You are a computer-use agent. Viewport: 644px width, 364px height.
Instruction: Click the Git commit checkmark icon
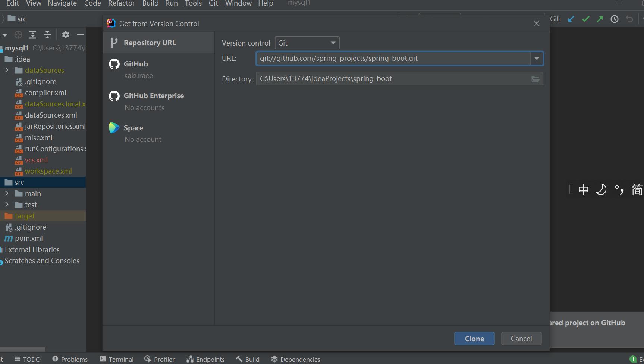point(585,19)
